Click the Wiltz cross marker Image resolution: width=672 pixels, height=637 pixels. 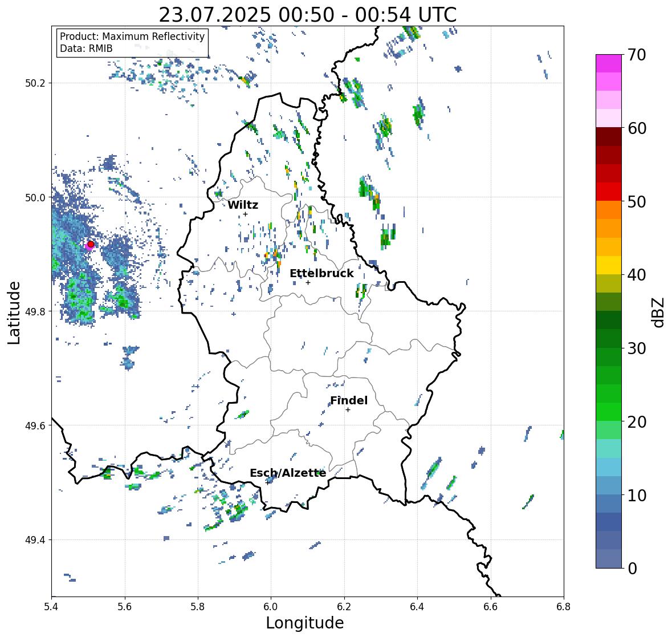(x=245, y=214)
